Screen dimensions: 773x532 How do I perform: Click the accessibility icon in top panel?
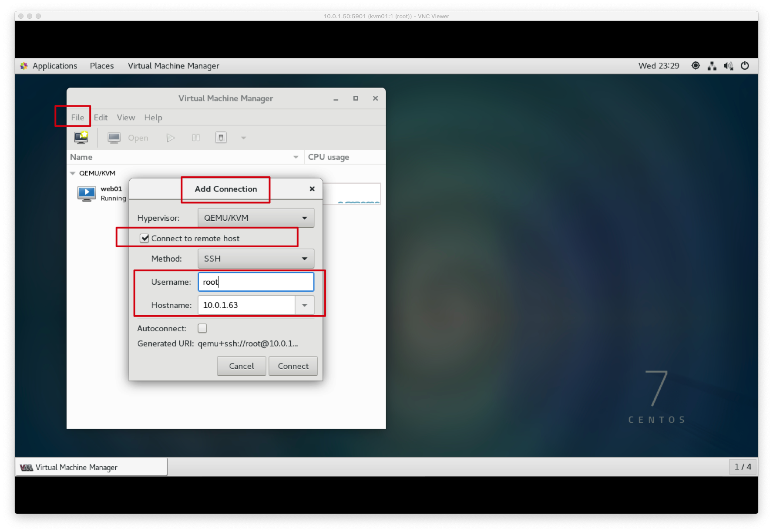coord(696,66)
